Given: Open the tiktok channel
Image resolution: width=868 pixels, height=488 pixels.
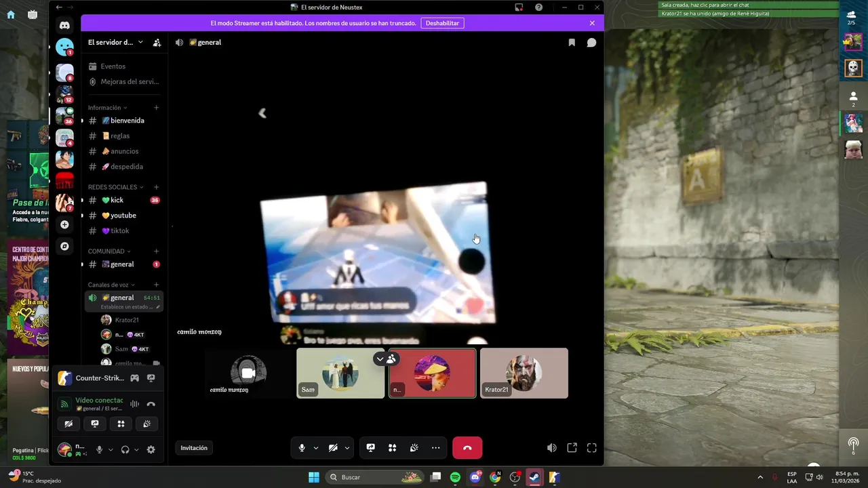Looking at the screenshot, I should point(124,230).
